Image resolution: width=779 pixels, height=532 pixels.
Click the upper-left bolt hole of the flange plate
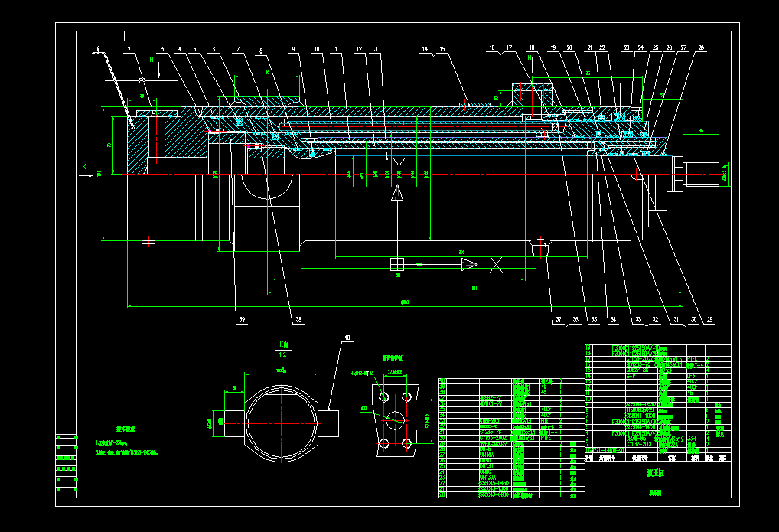tap(384, 397)
